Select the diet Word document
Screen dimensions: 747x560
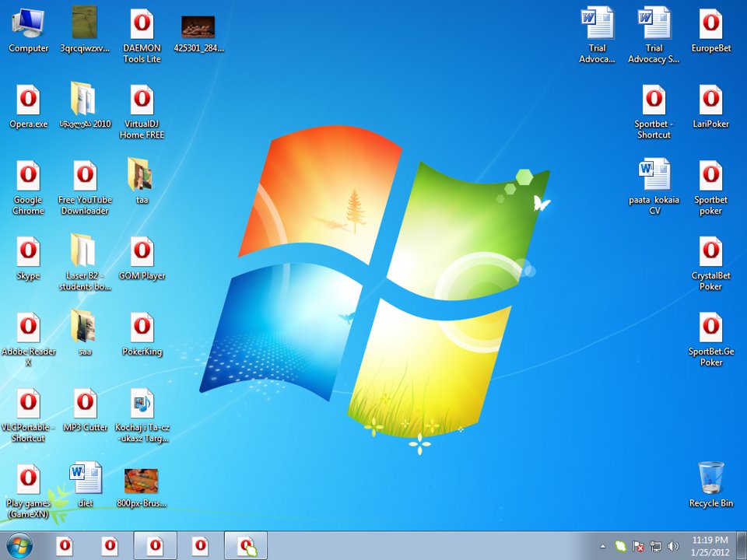(85, 478)
